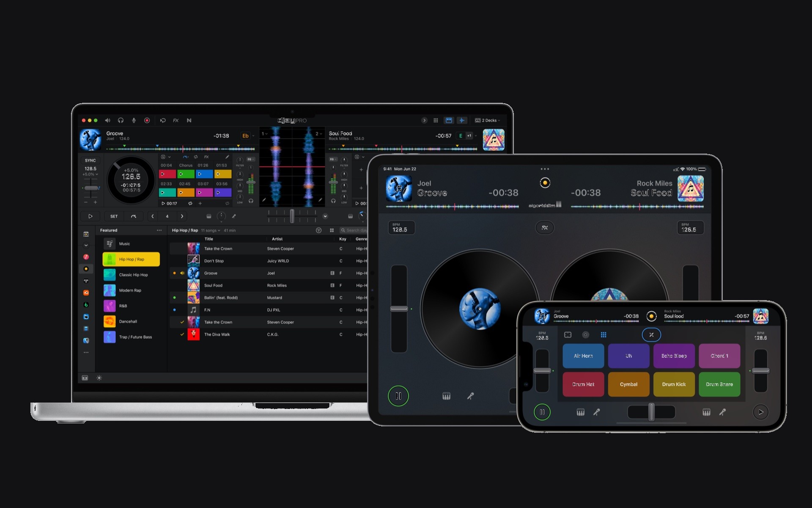812x508 pixels.
Task: Click the Automix icon on iPad top center
Action: (x=545, y=183)
